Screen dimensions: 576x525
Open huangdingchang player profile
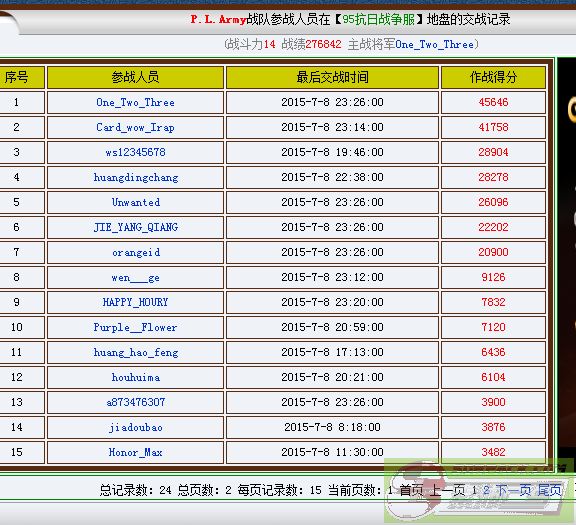pos(136,177)
